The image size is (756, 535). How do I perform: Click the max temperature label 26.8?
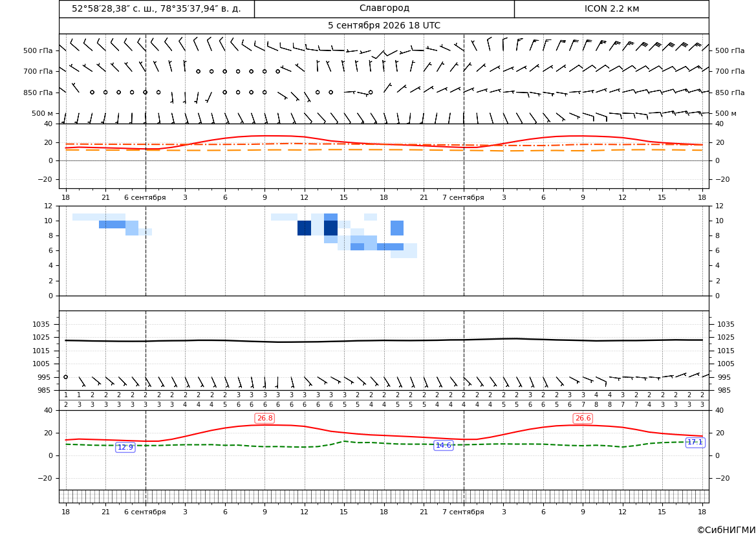(265, 419)
